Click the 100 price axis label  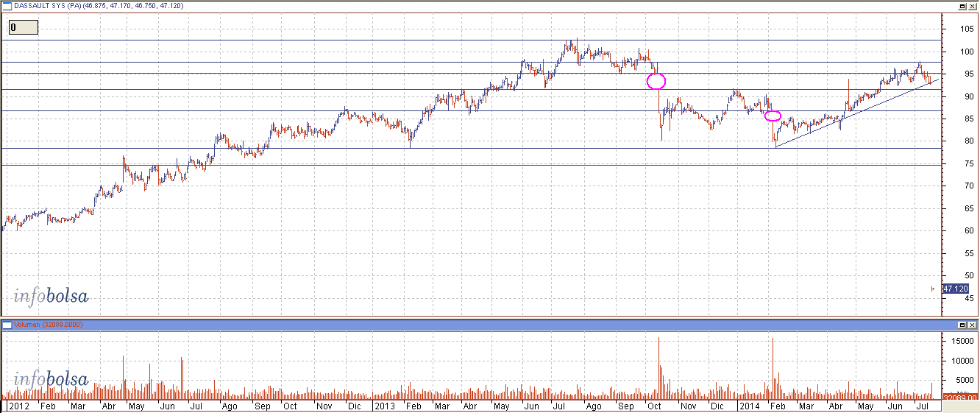[x=967, y=52]
